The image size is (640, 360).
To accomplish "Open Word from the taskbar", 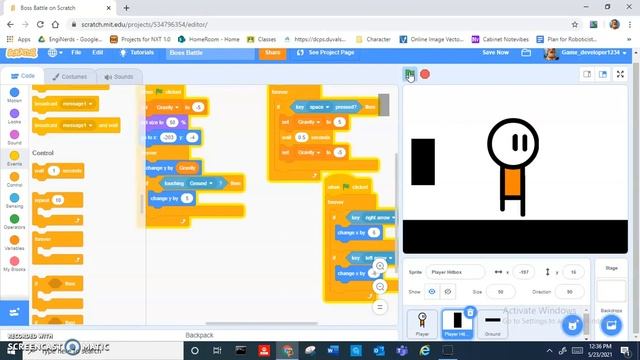I will point(333,350).
